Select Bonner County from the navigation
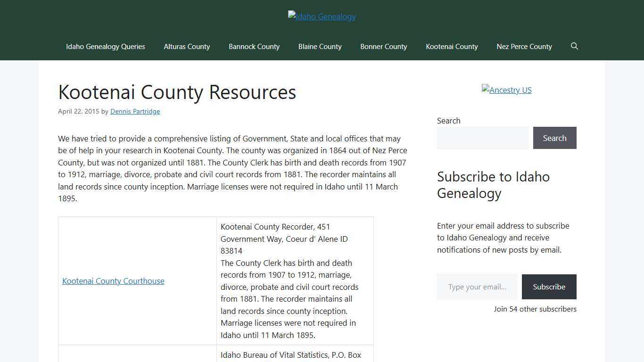The height and width of the screenshot is (362, 644). point(383,46)
